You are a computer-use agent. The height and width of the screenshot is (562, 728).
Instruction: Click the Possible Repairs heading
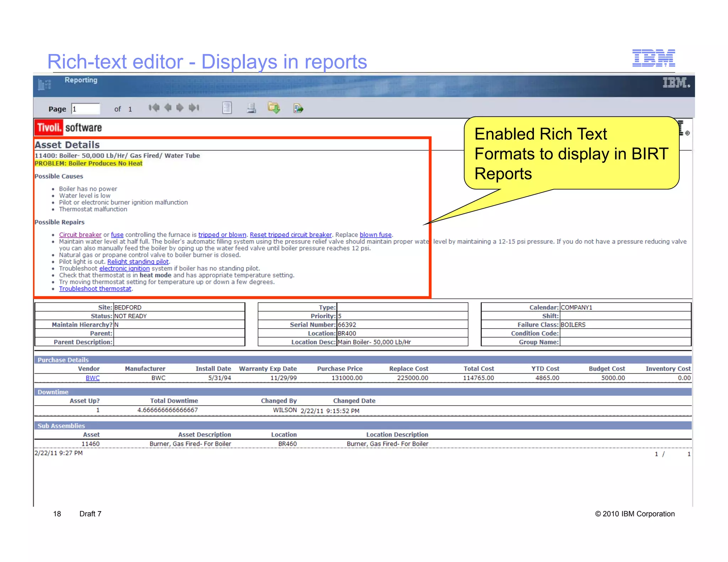(59, 222)
